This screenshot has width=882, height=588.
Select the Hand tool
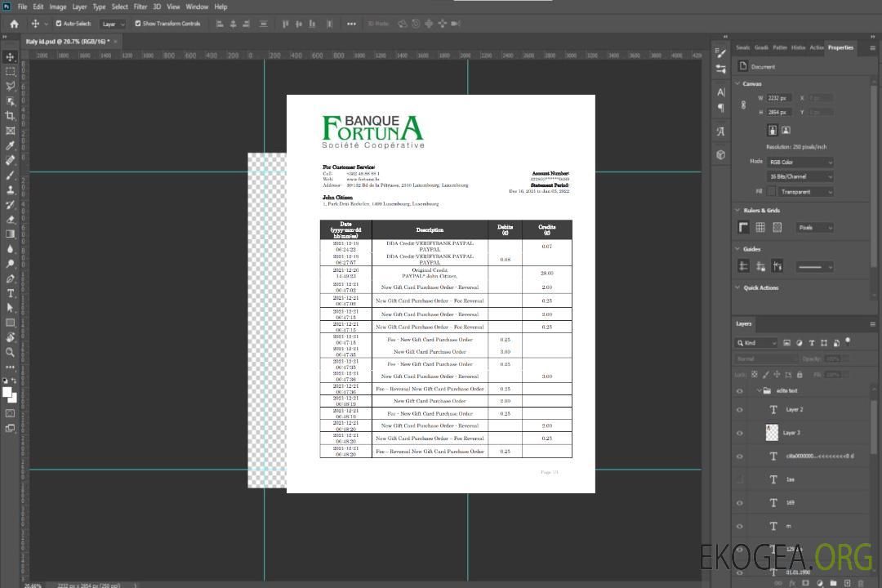pos(10,337)
